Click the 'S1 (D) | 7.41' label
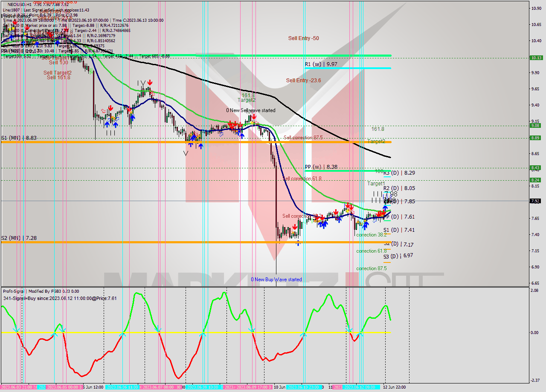The image size is (546, 392). pyautogui.click(x=399, y=230)
